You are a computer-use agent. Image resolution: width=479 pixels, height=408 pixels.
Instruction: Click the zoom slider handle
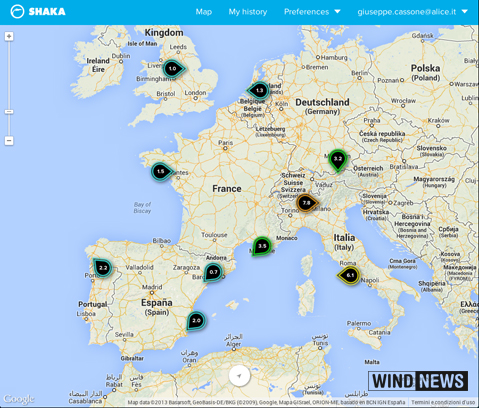tap(9, 112)
